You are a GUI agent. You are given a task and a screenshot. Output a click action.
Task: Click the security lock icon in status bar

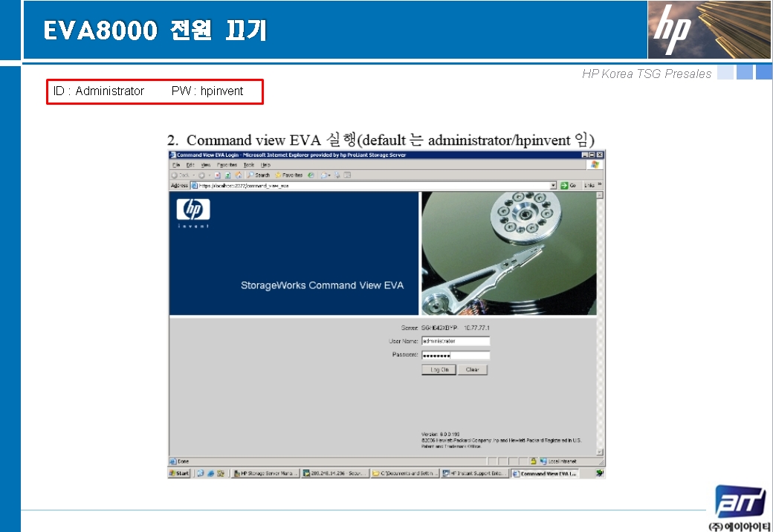533,461
